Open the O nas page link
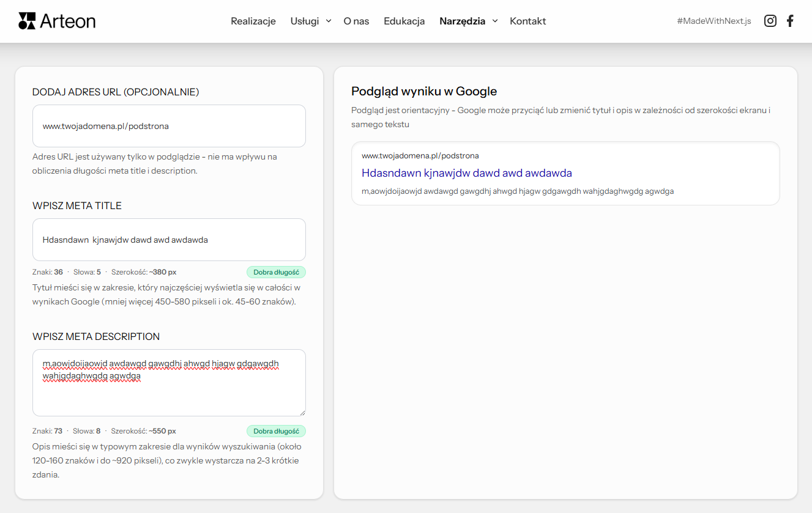812x513 pixels. coord(356,21)
